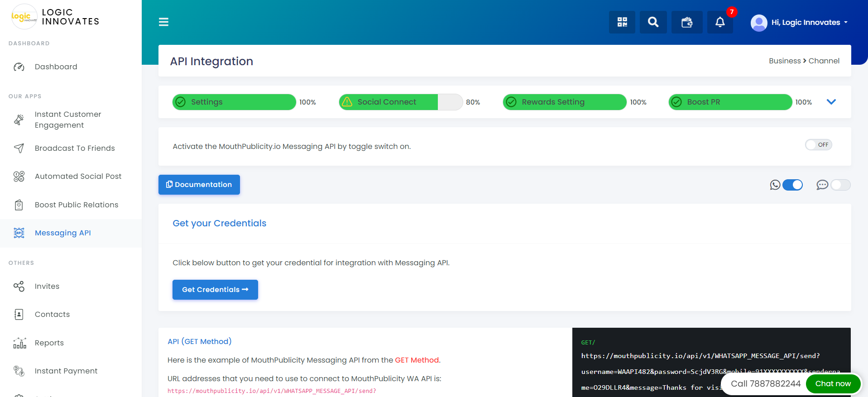Click the API Integration page title
The image size is (868, 397).
tap(211, 61)
